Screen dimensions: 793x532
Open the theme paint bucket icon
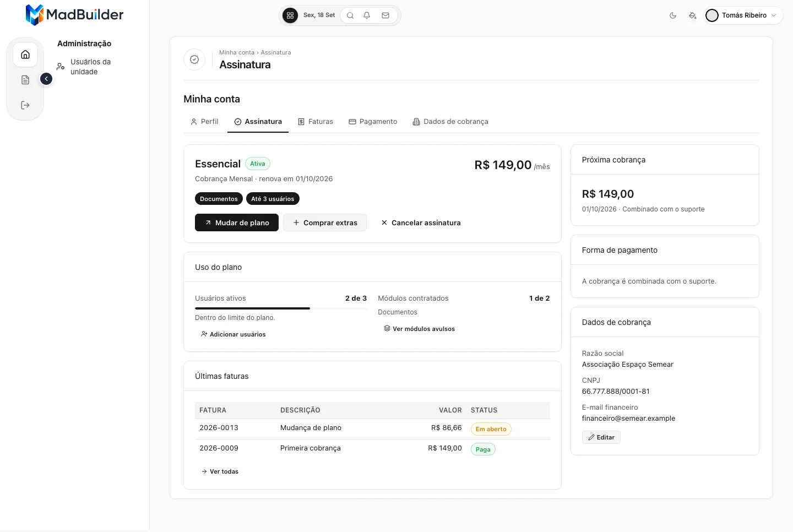tap(693, 15)
